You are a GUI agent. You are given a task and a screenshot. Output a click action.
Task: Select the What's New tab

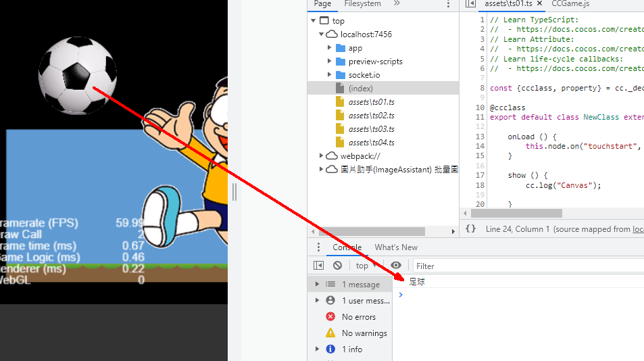[x=396, y=247]
